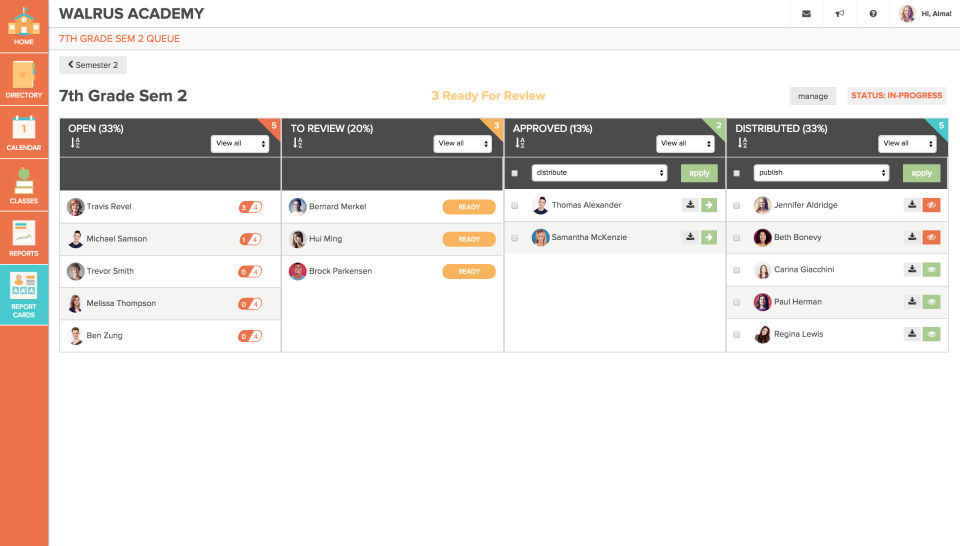Toggle visibility of Jennifer Aldridge's report
Screen dimensions: 960x546
pos(931,205)
